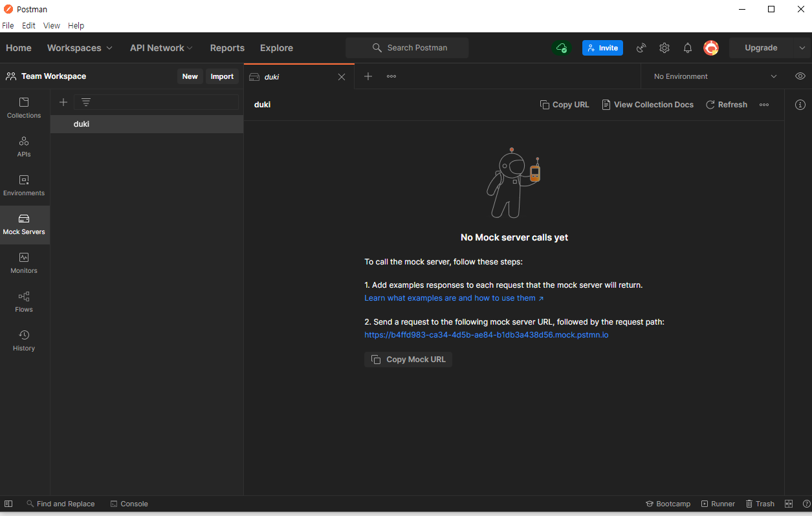
Task: Click the Invite button
Action: point(602,48)
